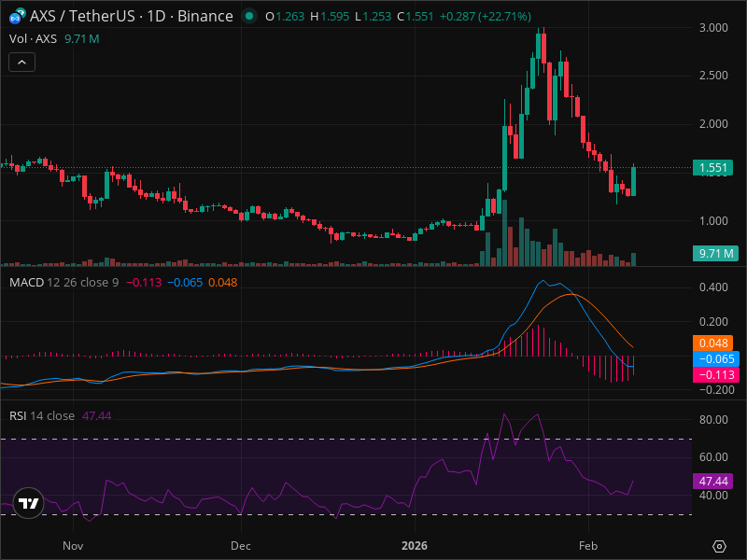The width and height of the screenshot is (747, 560).
Task: Click the +0.287 (+22.71%) change value
Action: [485, 17]
